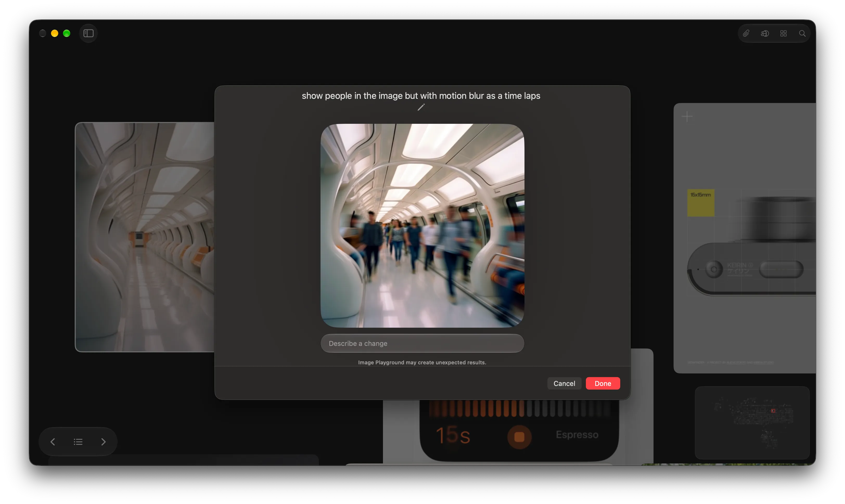Click the 15s timer readout
This screenshot has width=845, height=504.
453,435
